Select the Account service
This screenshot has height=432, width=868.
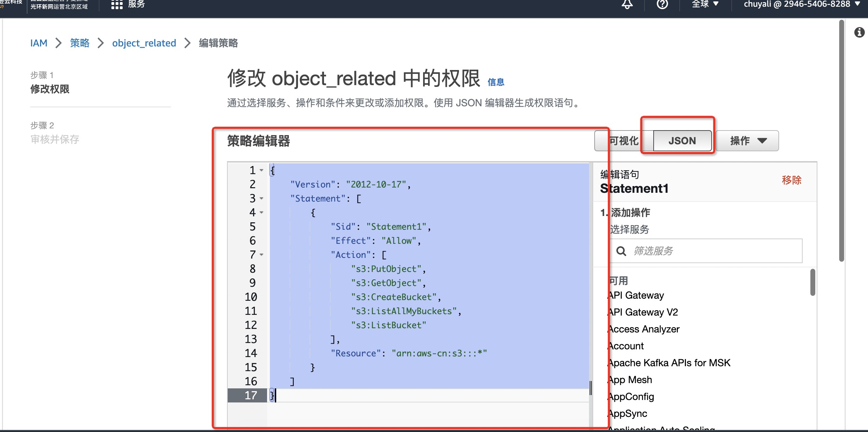click(x=626, y=346)
